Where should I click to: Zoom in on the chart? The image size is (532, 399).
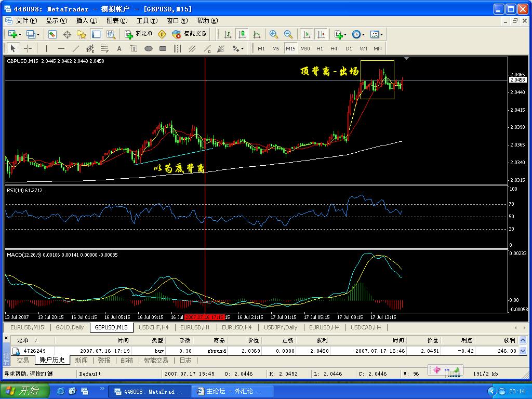[x=274, y=34]
